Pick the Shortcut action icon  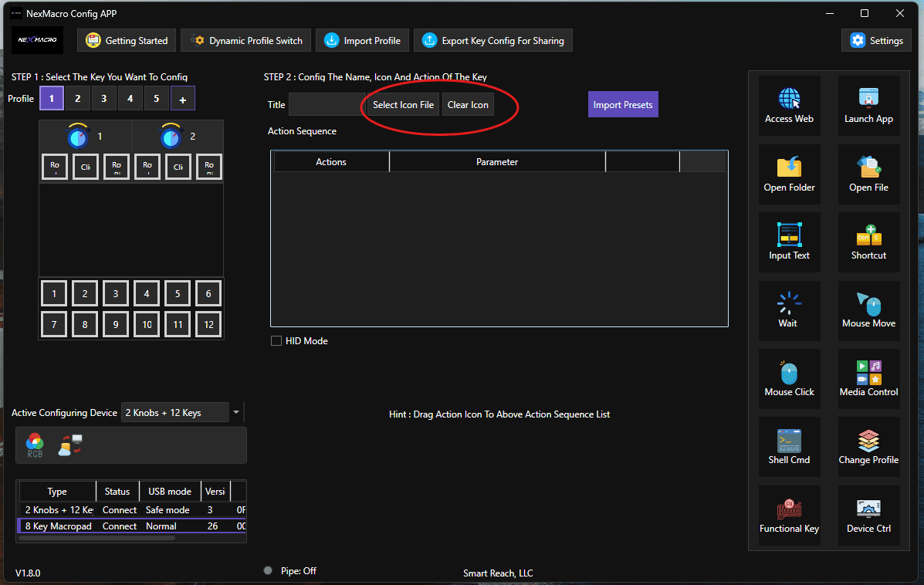pos(868,242)
